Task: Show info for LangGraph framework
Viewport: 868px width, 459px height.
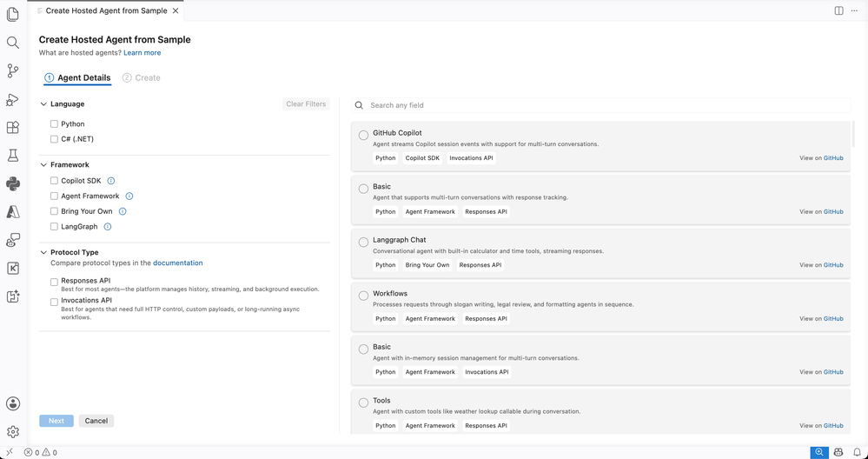Action: (x=108, y=226)
